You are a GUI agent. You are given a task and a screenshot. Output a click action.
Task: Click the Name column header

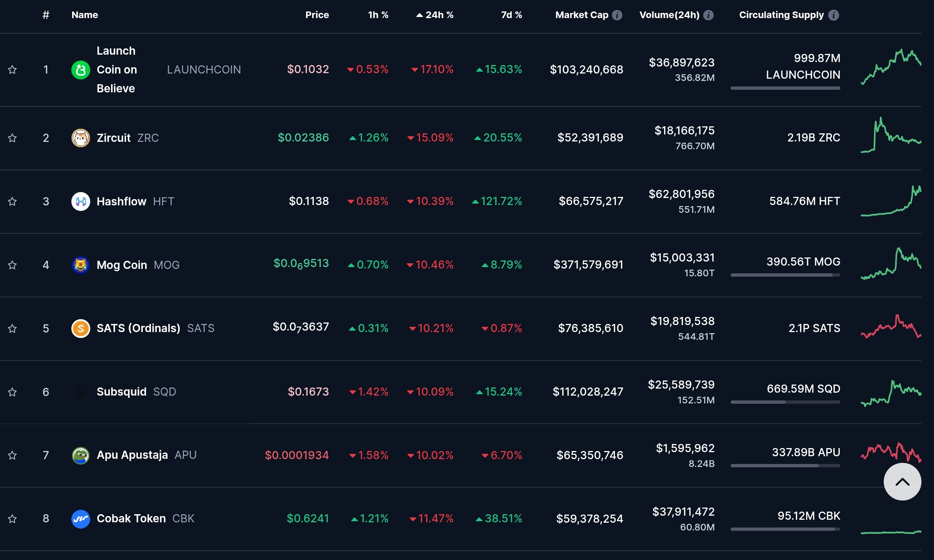coord(85,15)
